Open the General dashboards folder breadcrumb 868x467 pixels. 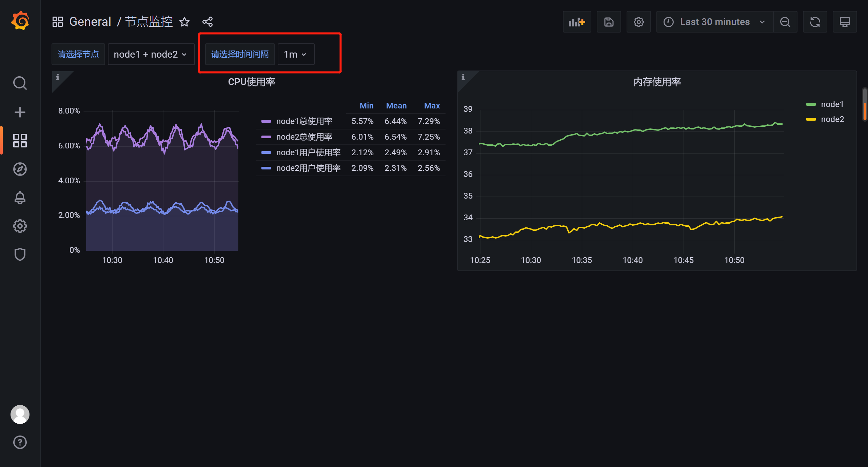point(90,21)
